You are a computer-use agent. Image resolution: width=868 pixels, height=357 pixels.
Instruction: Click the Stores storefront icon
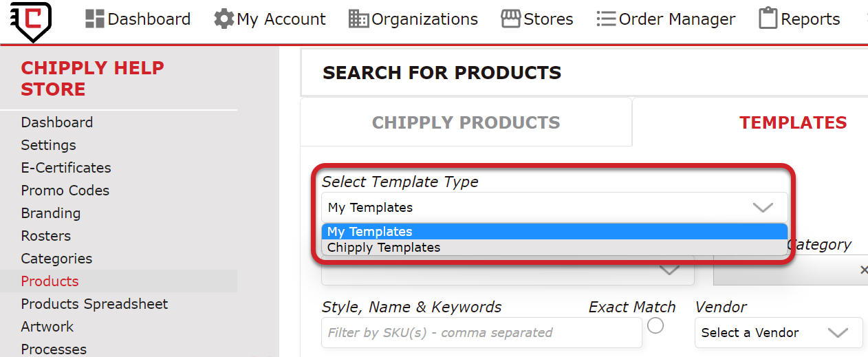click(x=511, y=19)
